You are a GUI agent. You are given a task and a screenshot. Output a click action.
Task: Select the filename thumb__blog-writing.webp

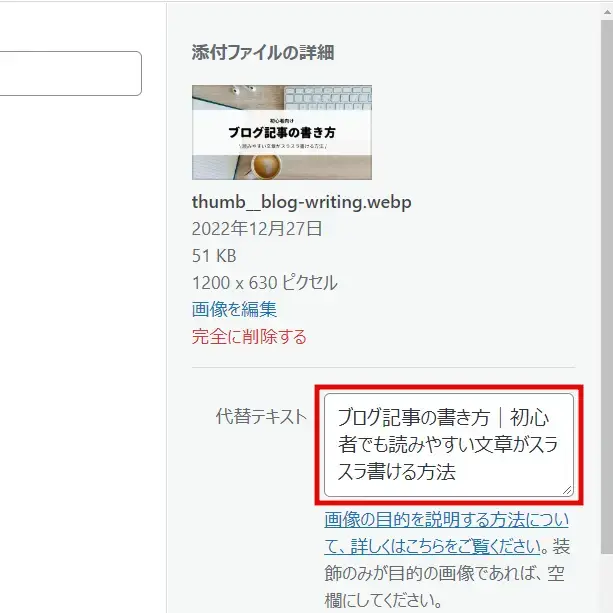tap(301, 202)
